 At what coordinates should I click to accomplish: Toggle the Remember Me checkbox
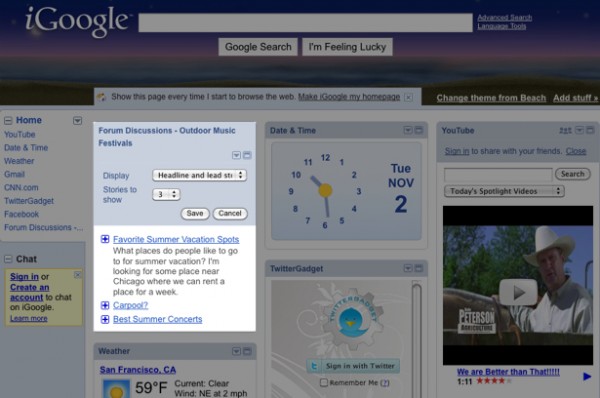point(324,382)
